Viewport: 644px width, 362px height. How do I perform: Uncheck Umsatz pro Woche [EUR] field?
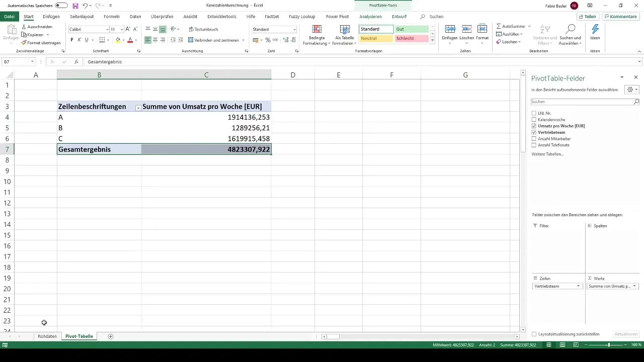click(534, 126)
